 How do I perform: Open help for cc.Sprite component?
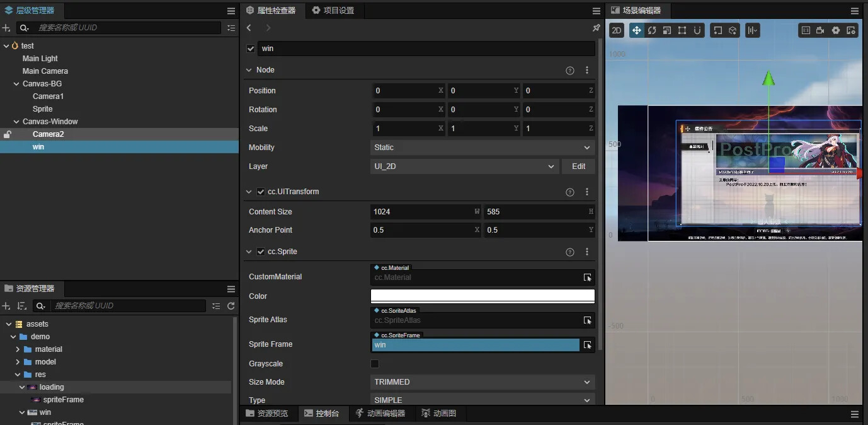coord(570,252)
